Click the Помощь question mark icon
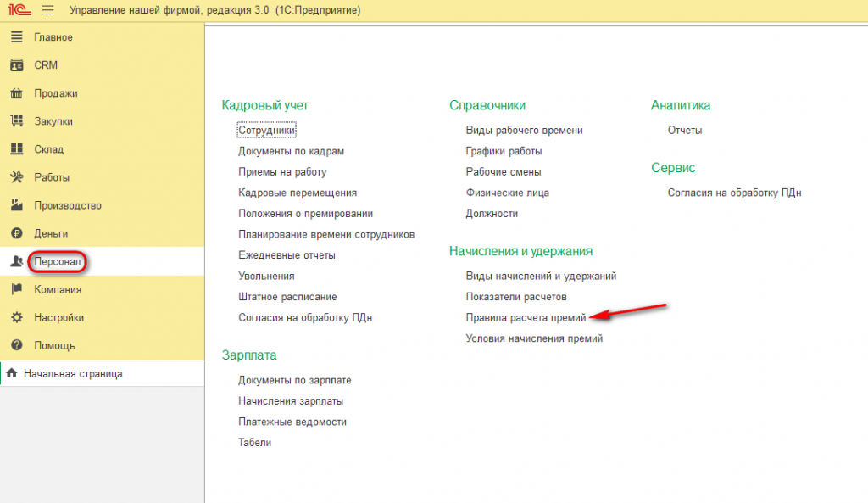Image resolution: width=868 pixels, height=503 pixels. tap(17, 345)
